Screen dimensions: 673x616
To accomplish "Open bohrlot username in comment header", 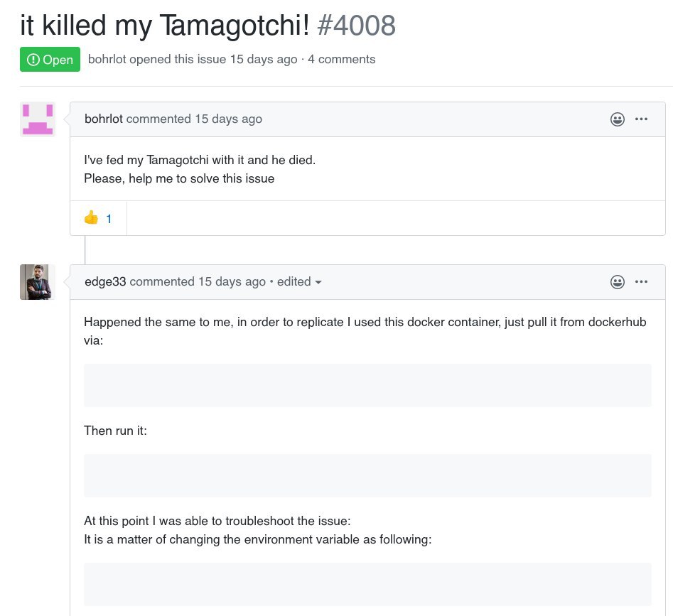I will click(104, 119).
